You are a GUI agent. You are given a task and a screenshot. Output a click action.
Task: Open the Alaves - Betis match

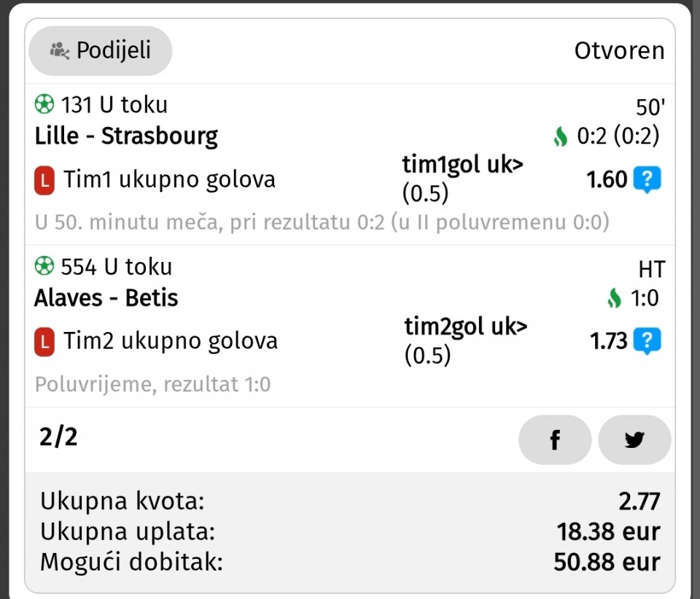click(x=106, y=298)
